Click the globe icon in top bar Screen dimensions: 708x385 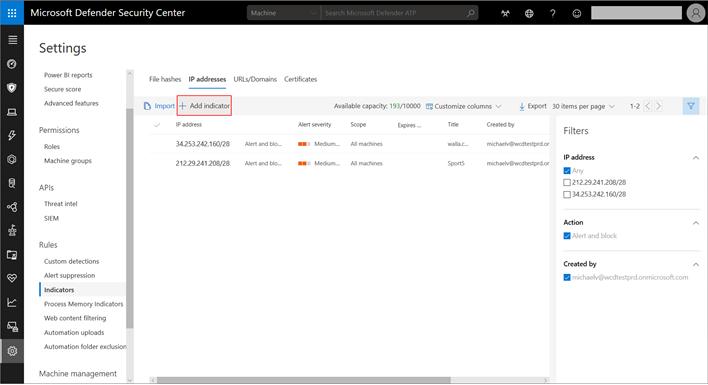point(529,13)
